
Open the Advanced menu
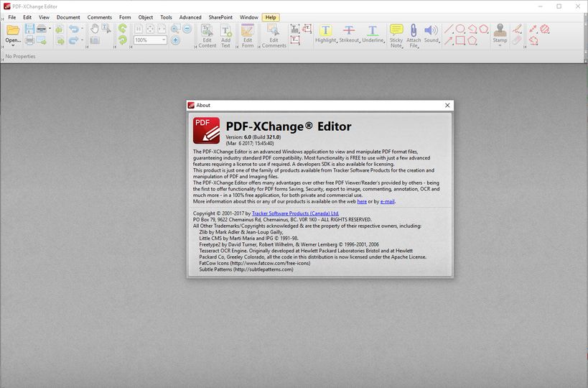190,17
